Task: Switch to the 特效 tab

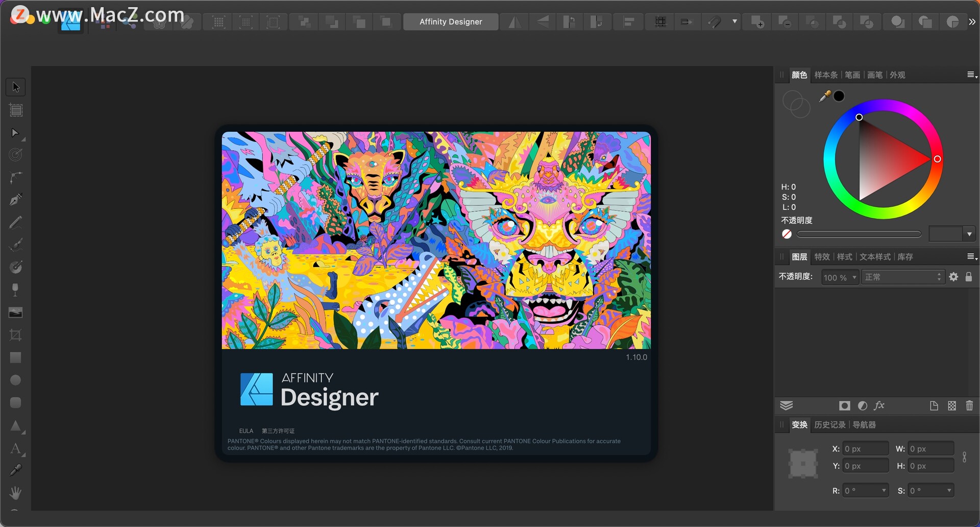Action: pyautogui.click(x=822, y=257)
